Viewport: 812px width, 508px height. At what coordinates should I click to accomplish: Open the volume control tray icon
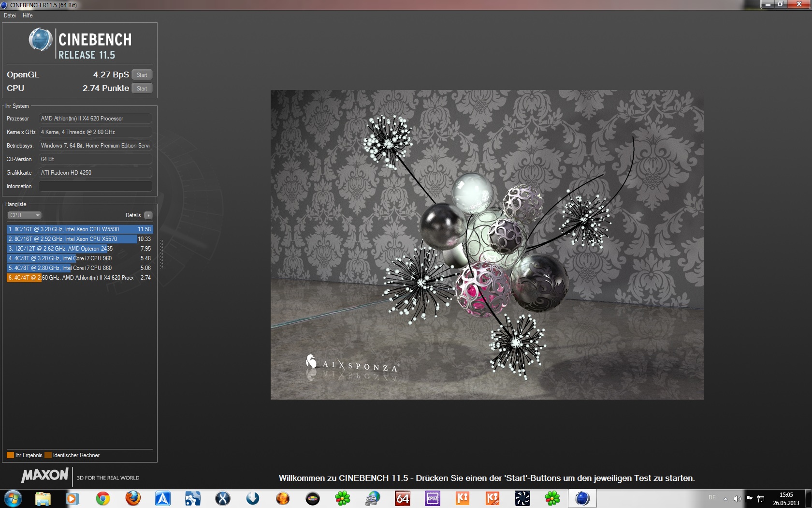[x=737, y=499]
